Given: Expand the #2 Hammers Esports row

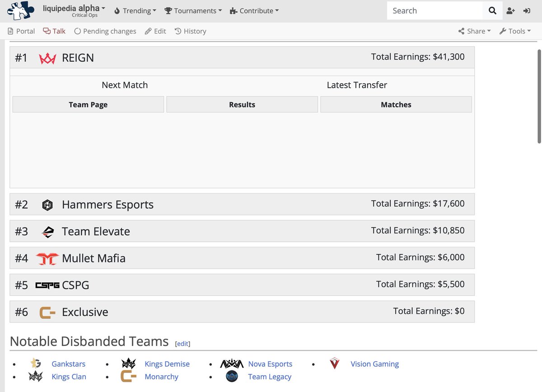Looking at the screenshot, I should point(242,204).
